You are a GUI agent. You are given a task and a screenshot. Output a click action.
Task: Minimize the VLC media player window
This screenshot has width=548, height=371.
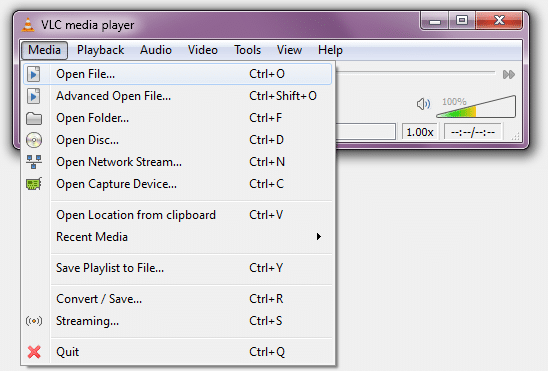pos(434,21)
